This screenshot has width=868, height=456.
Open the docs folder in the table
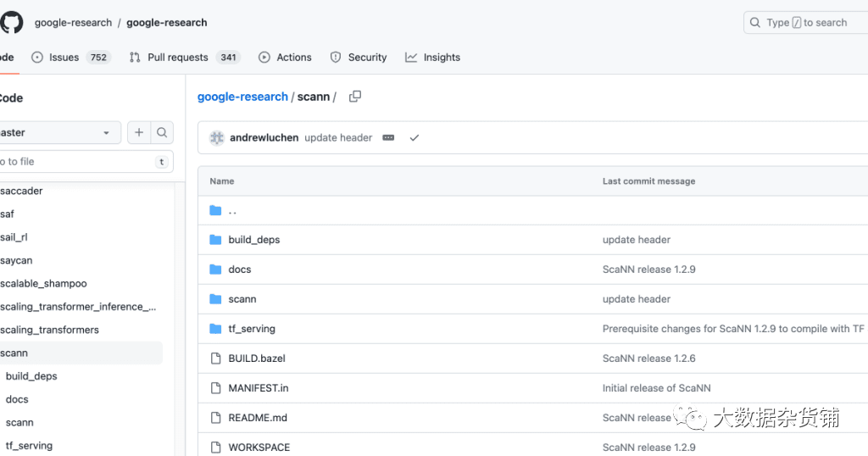(x=240, y=270)
